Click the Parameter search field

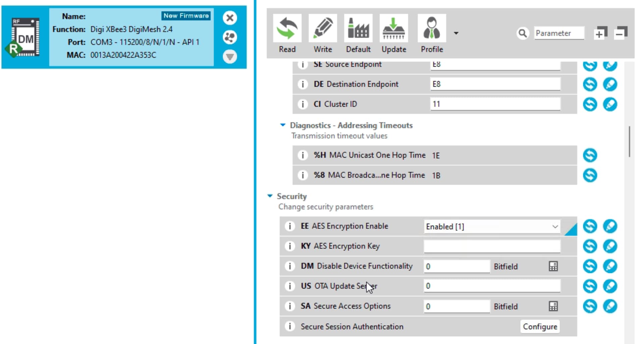[x=558, y=33]
